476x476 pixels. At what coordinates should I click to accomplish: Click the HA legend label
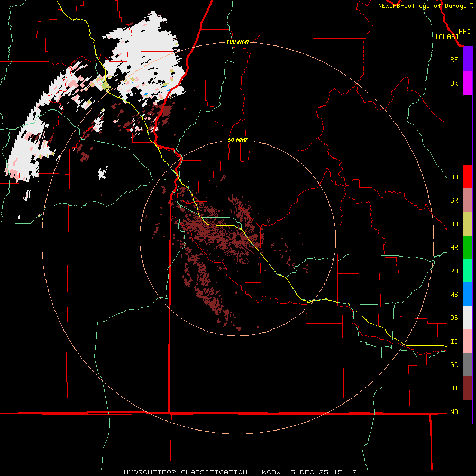click(454, 177)
